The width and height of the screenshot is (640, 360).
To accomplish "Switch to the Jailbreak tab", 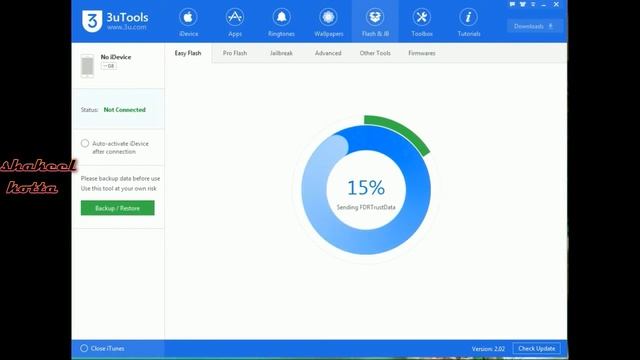I will (281, 53).
